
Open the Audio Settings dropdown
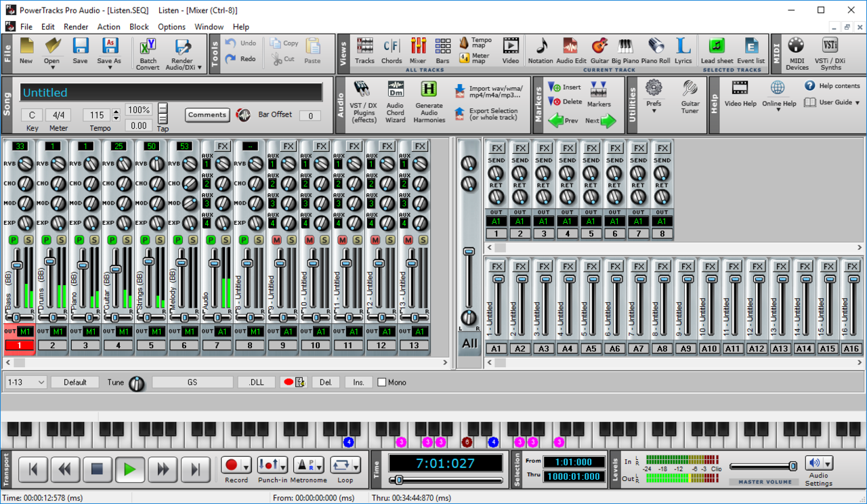click(827, 463)
